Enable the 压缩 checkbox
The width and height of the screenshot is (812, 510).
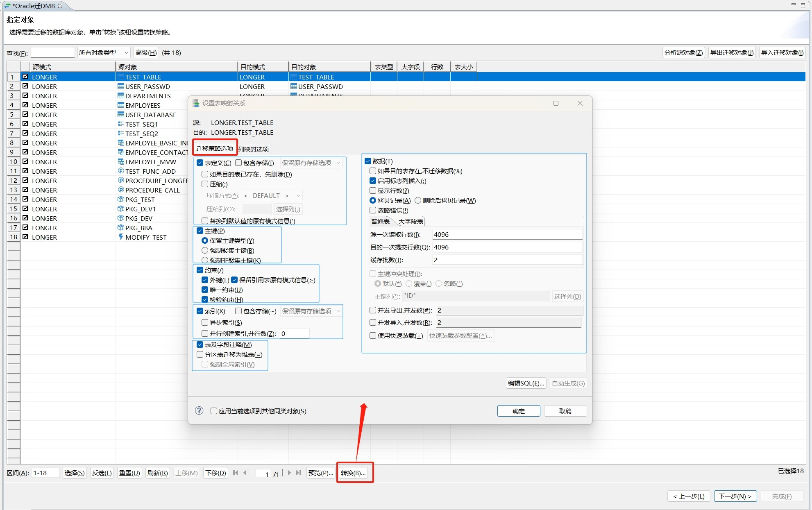pos(205,184)
